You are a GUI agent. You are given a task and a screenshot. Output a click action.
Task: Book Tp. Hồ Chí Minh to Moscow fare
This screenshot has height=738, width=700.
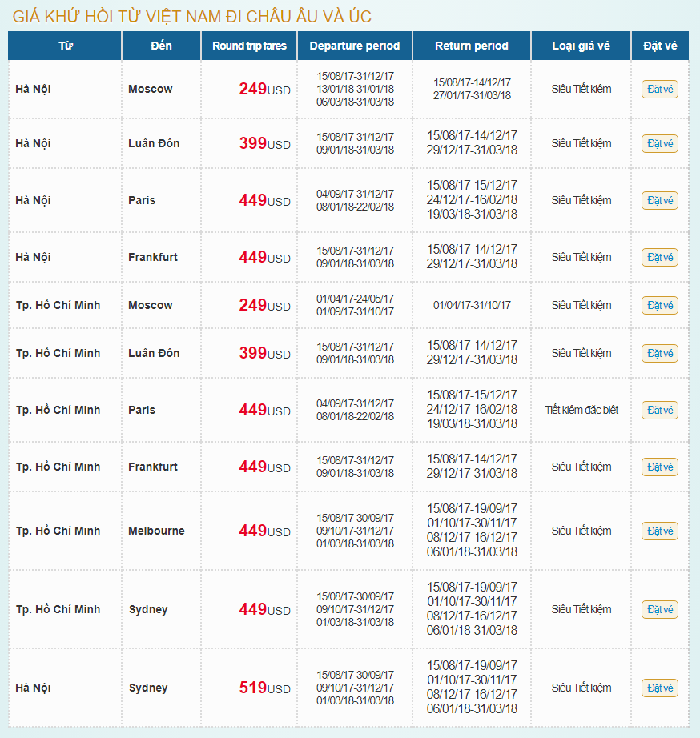[659, 306]
